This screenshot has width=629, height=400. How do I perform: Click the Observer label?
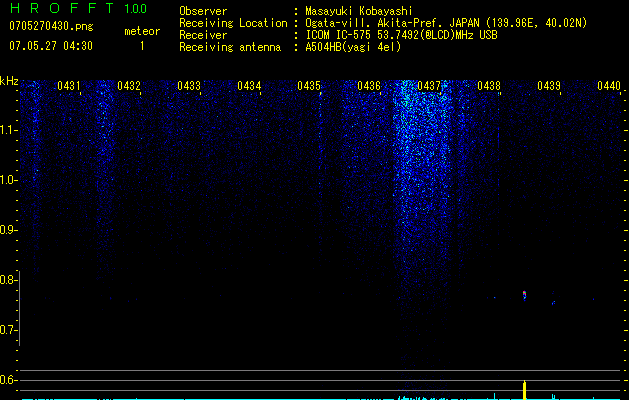tap(203, 11)
